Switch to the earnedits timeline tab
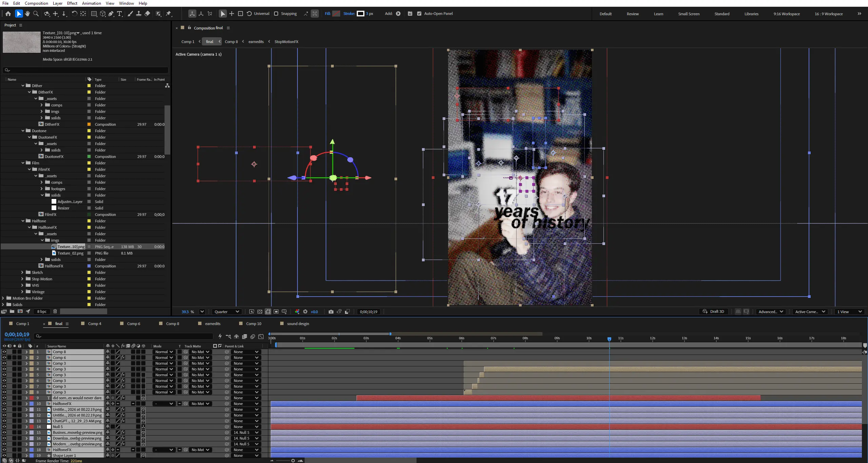Screen dimensions: 868x463 [x=213, y=324]
